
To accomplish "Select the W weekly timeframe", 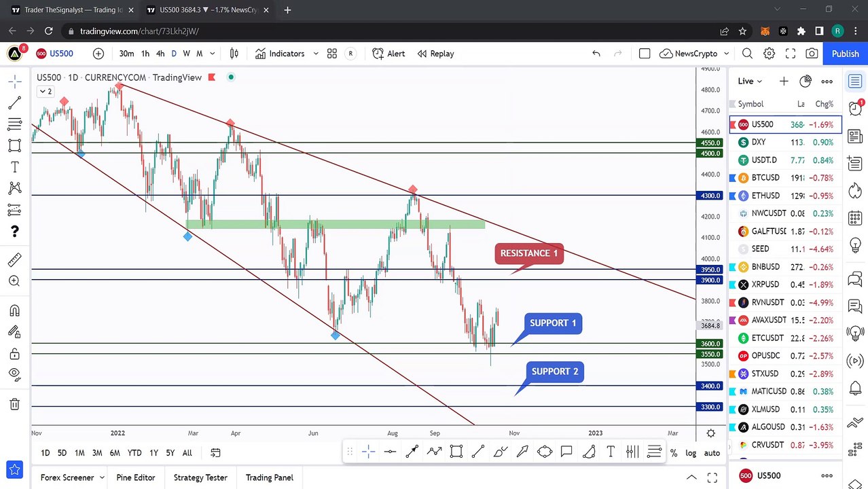I will tap(187, 54).
